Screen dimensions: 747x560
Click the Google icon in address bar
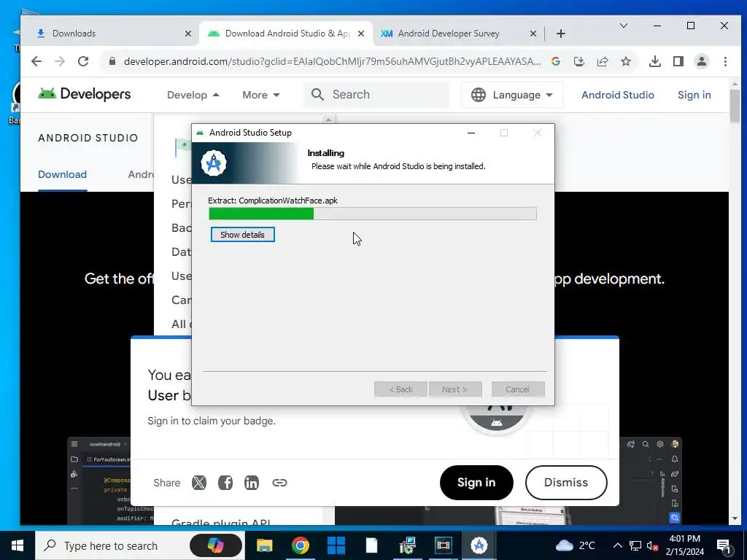(x=555, y=61)
